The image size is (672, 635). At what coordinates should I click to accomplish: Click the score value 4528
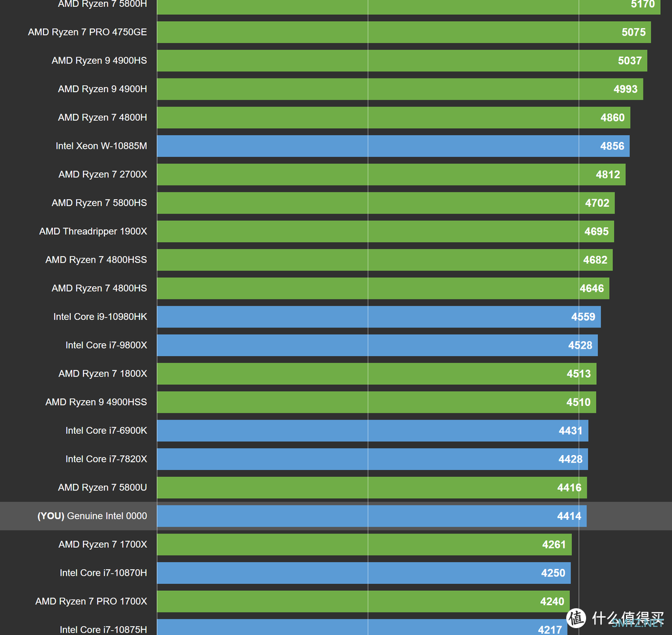tap(580, 345)
